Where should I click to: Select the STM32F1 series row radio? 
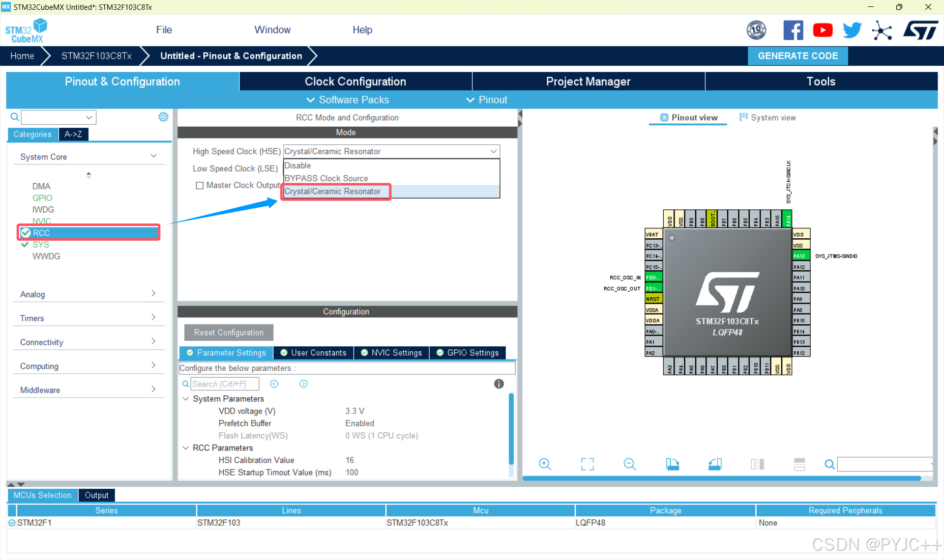point(12,523)
